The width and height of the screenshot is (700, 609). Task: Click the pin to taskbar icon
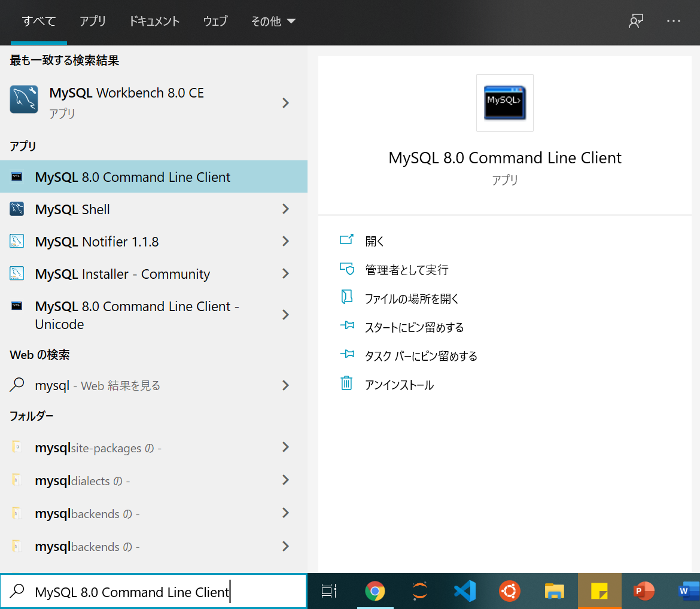click(347, 354)
